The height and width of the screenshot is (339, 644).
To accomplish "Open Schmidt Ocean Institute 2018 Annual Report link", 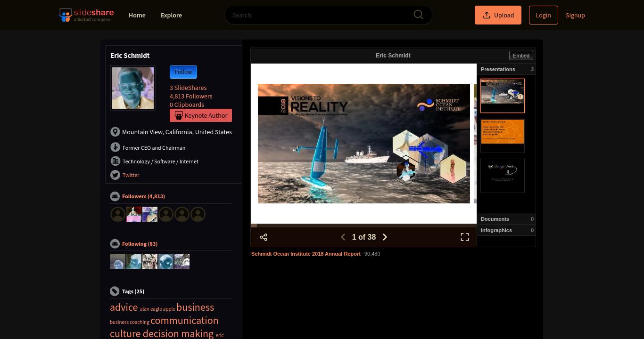I will pos(306,254).
